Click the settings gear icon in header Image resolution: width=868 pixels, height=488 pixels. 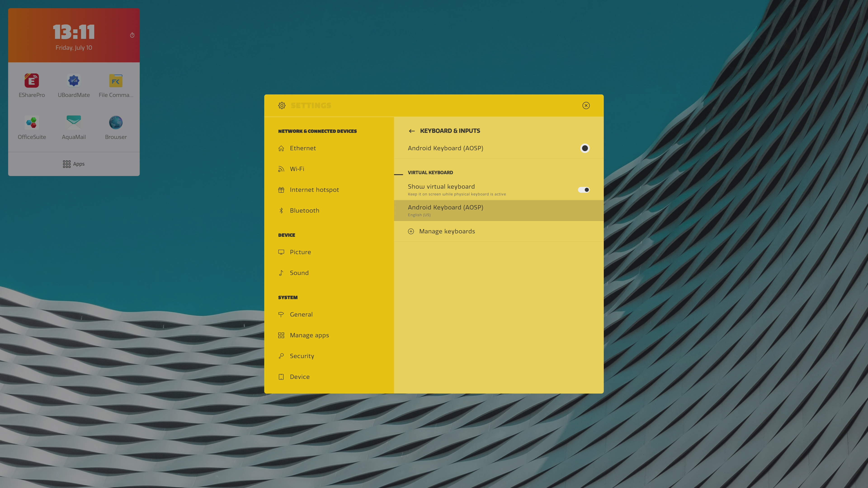282,106
